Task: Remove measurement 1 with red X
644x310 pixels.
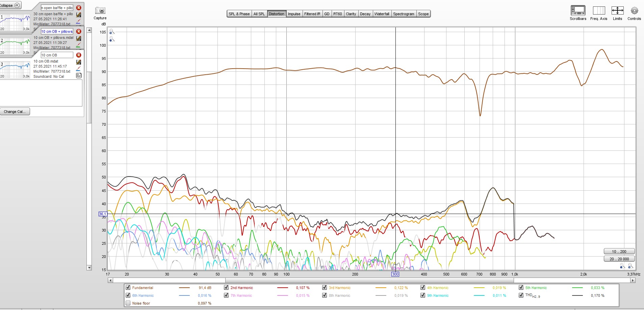Action: tap(79, 8)
